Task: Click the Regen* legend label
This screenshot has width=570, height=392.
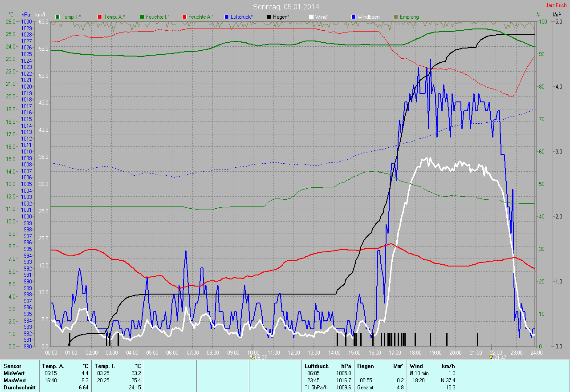Action: [x=281, y=17]
